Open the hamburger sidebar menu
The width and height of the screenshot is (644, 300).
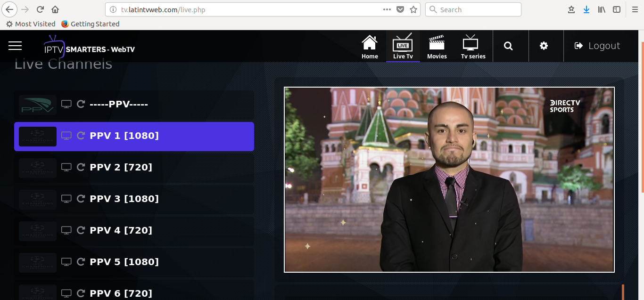(x=15, y=45)
